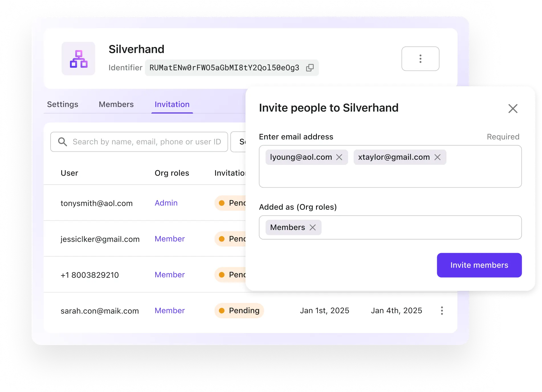The image size is (542, 392).
Task: Open Member role for jessiclker@gmail.com
Action: (170, 239)
